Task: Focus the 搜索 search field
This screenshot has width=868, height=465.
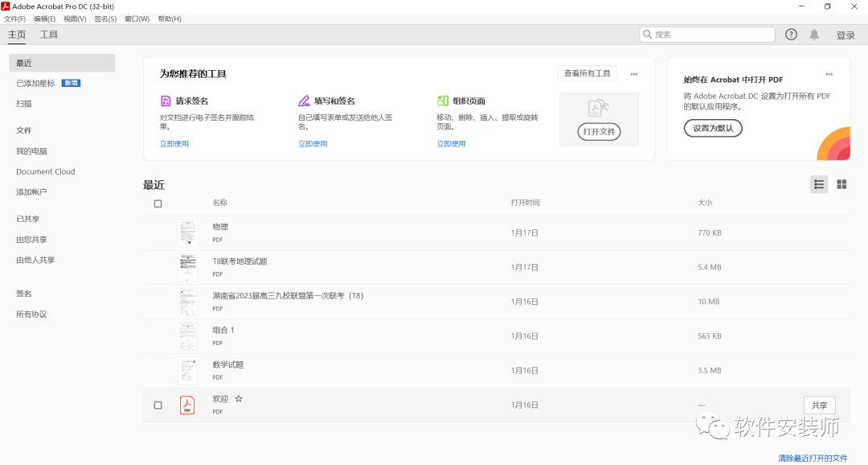Action: point(707,35)
